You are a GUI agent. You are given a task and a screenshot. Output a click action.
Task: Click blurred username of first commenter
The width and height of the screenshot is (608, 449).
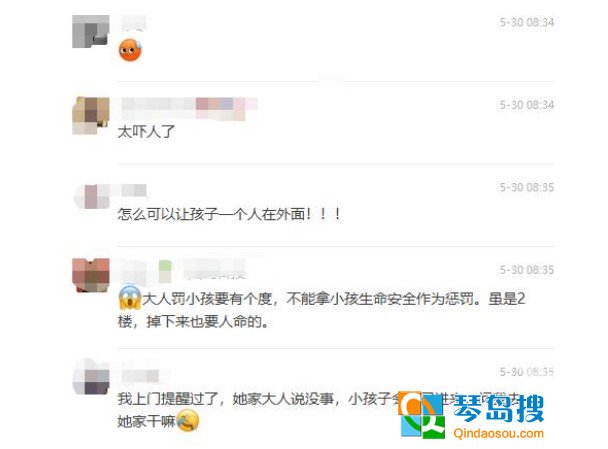coord(134,23)
